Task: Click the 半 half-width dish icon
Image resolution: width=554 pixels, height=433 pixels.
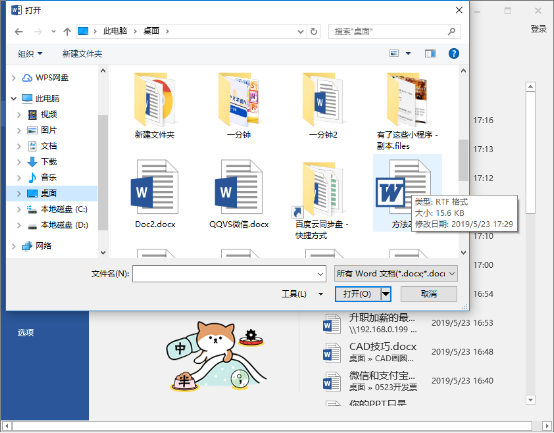Action: 184,381
